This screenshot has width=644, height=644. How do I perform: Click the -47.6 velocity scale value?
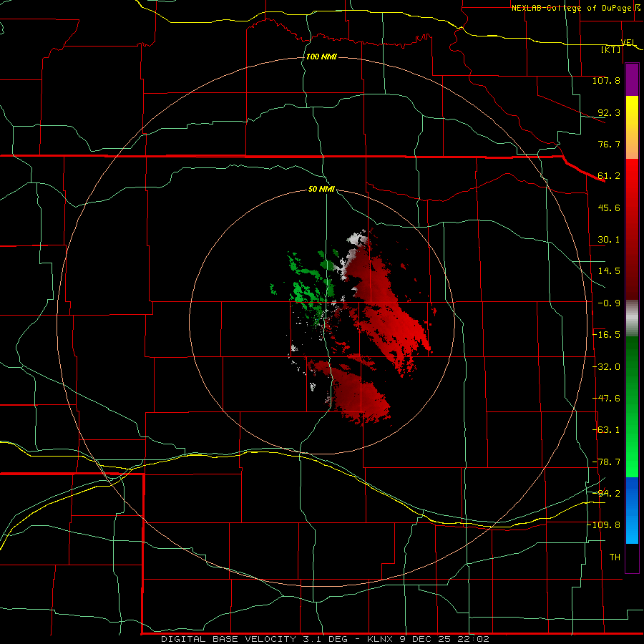[606, 399]
